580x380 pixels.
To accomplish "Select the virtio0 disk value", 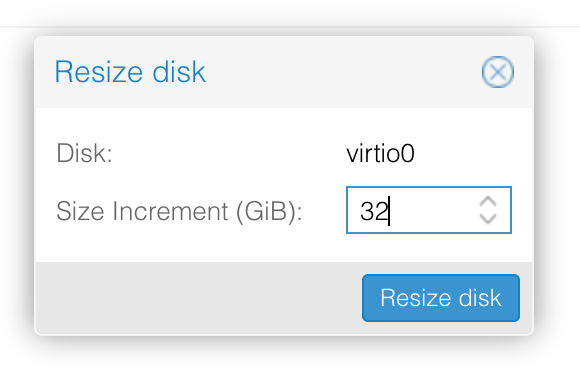I will coord(380,153).
